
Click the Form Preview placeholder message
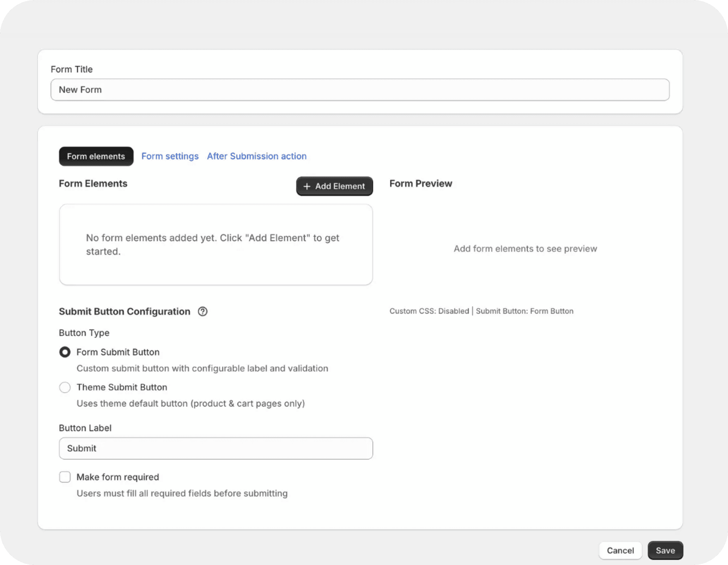pyautogui.click(x=525, y=249)
